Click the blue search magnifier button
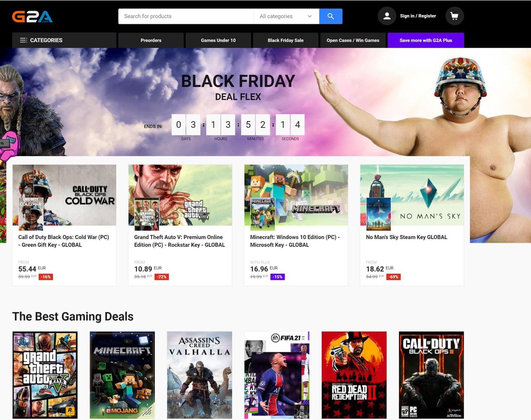The width and height of the screenshot is (531, 420). click(x=331, y=16)
